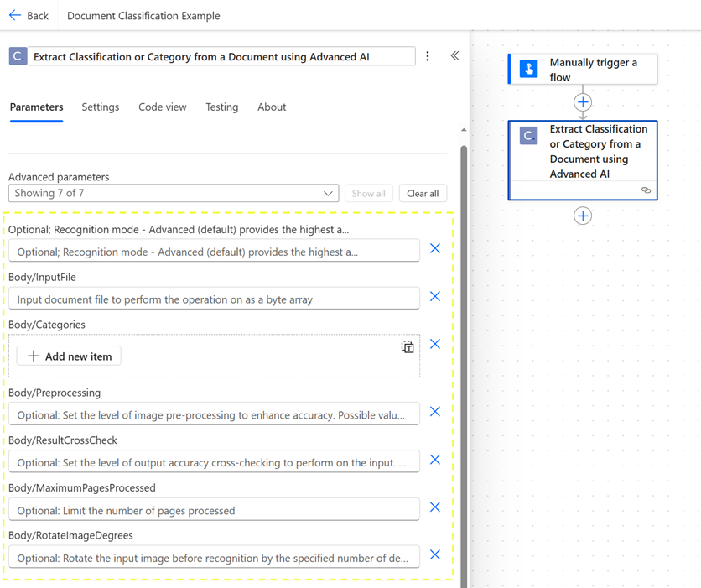Clear all advanced parameters
Screen dimensions: 701x588
coord(423,193)
